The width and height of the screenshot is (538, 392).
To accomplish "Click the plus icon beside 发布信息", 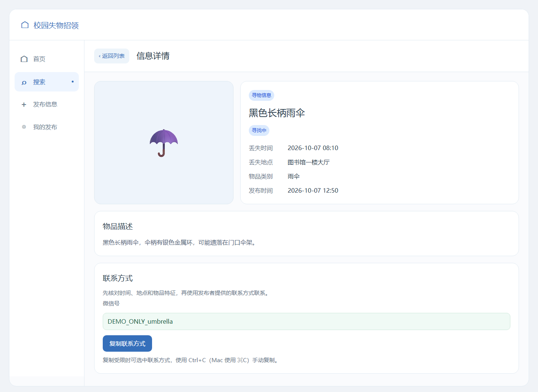I will (x=24, y=105).
